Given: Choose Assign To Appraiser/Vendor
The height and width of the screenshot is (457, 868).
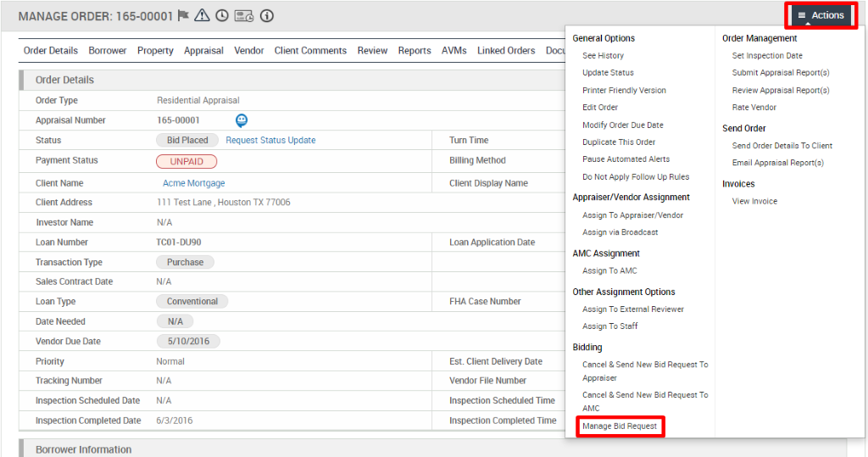Looking at the screenshot, I should (632, 215).
